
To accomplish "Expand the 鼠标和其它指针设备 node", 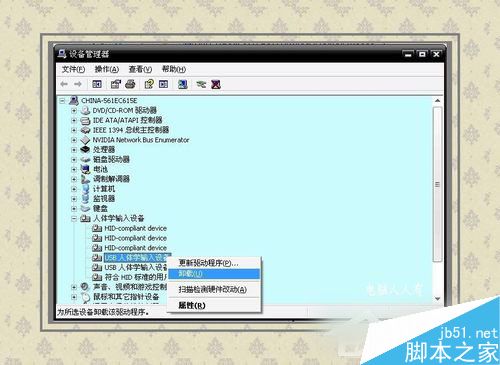I will tap(74, 297).
